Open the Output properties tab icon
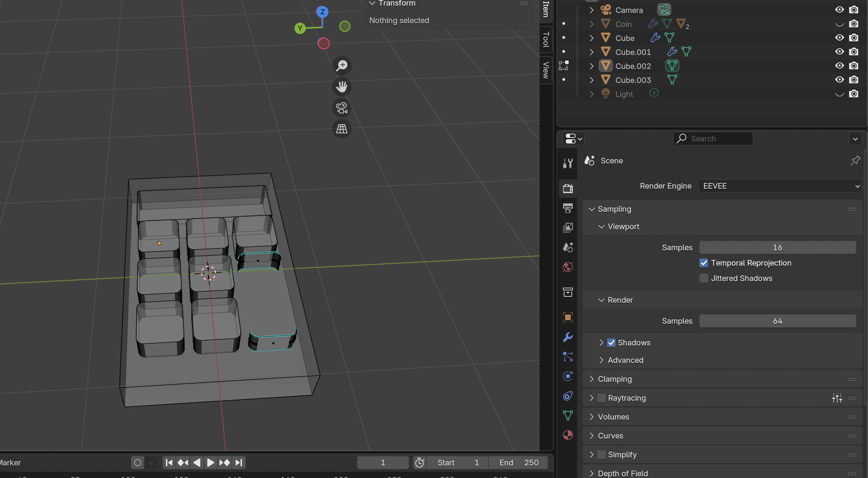 (568, 208)
